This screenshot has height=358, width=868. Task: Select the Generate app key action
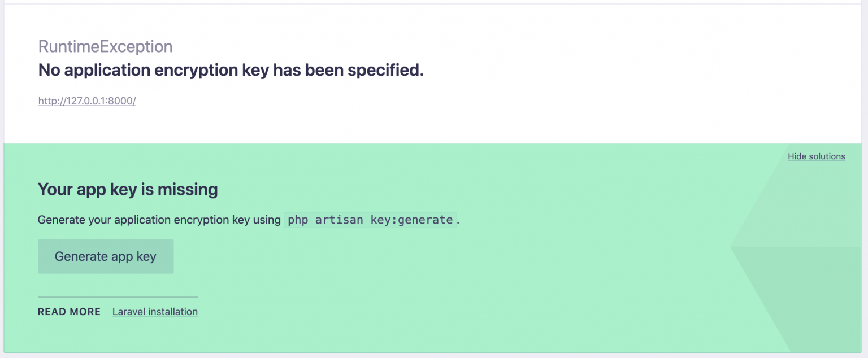coord(105,256)
